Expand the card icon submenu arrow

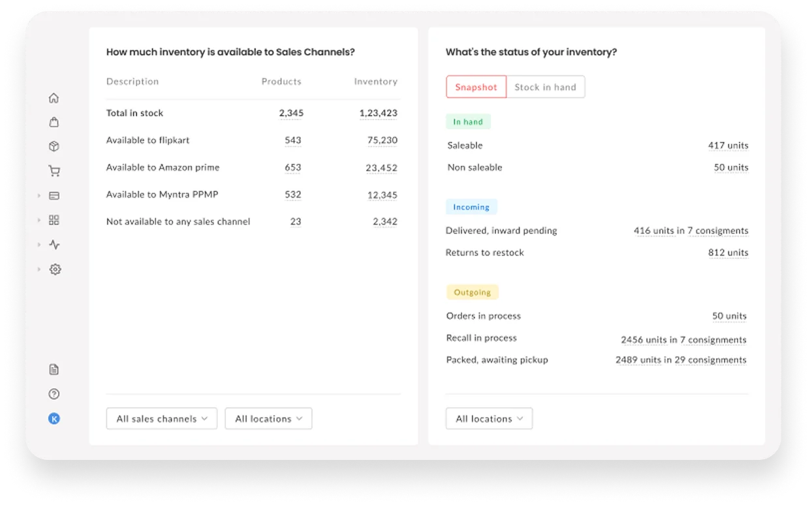pyautogui.click(x=39, y=195)
